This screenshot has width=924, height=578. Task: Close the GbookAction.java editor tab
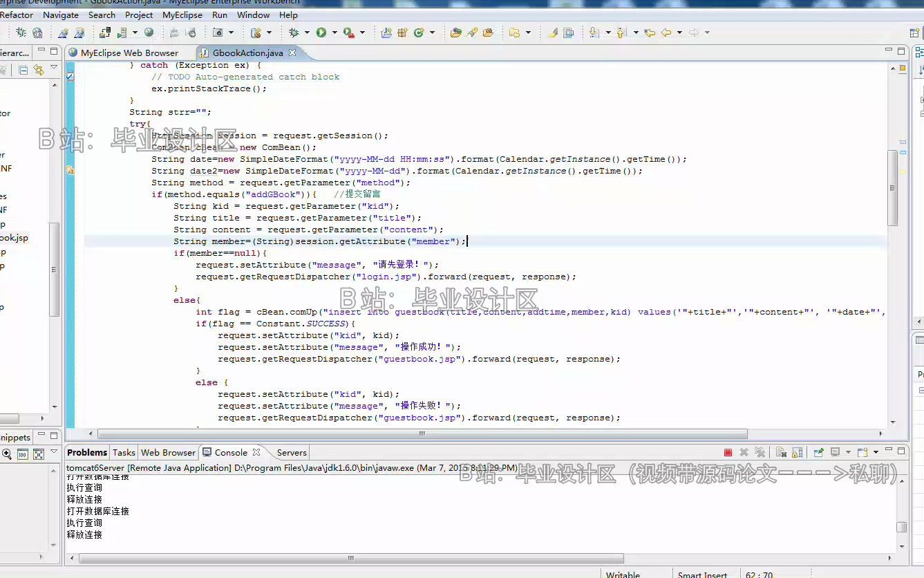(x=292, y=52)
